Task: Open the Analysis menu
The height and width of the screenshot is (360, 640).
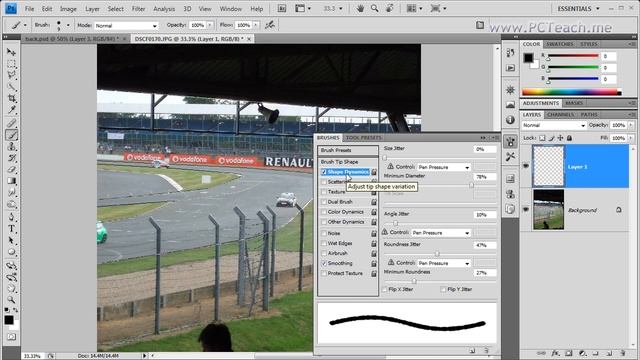Action: pyautogui.click(x=164, y=9)
